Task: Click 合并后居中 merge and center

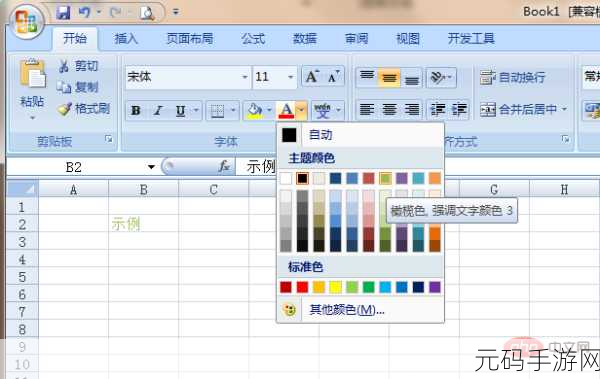Action: coord(518,110)
